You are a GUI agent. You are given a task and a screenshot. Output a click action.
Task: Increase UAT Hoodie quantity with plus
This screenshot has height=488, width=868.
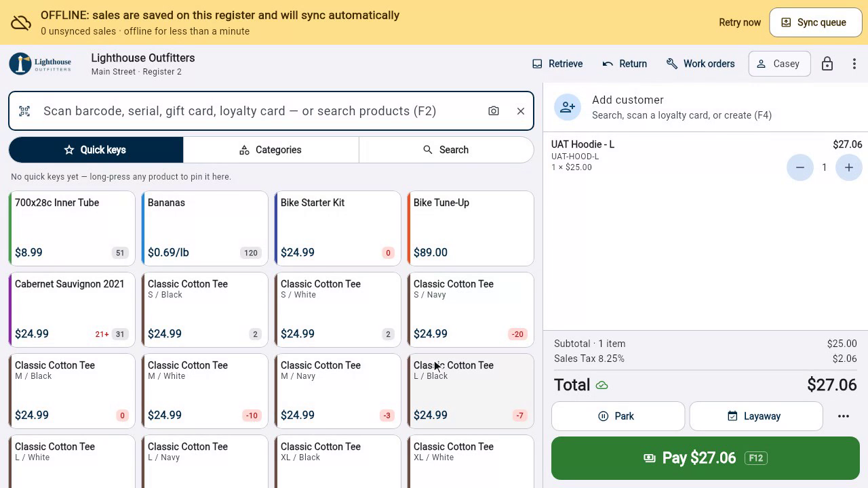[849, 167]
